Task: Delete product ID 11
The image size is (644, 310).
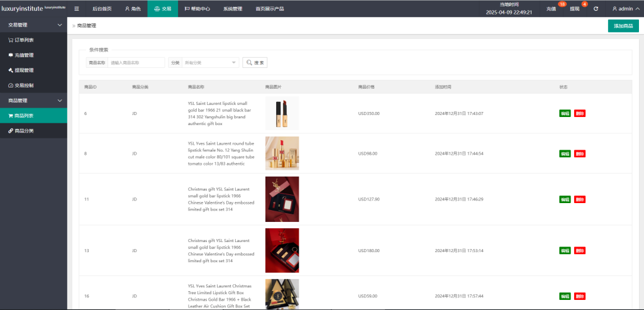Action: pyautogui.click(x=579, y=199)
